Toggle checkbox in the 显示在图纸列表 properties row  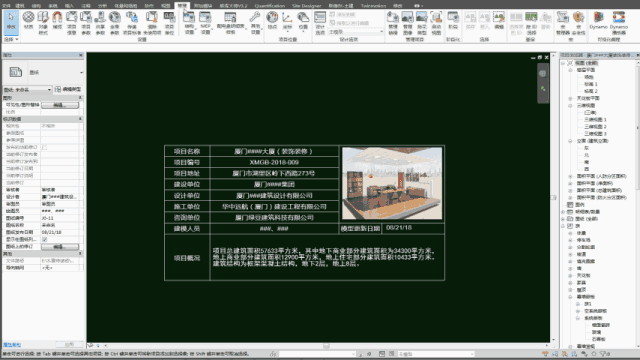click(44, 240)
